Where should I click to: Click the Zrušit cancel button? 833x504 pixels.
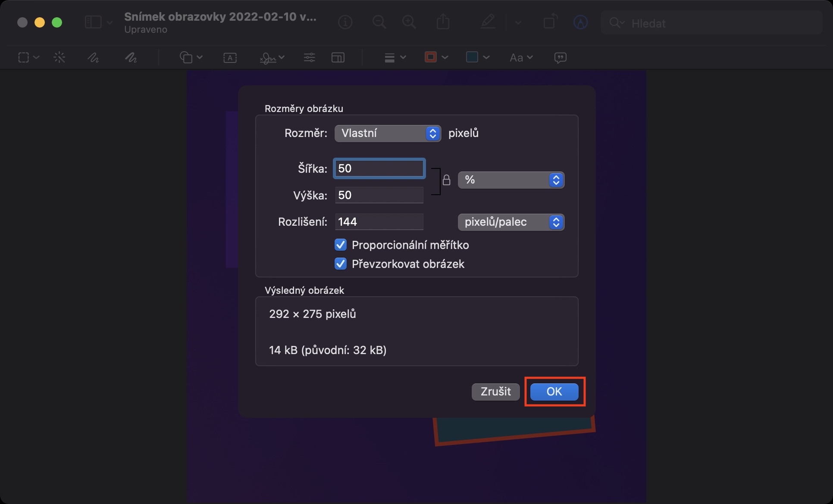495,392
